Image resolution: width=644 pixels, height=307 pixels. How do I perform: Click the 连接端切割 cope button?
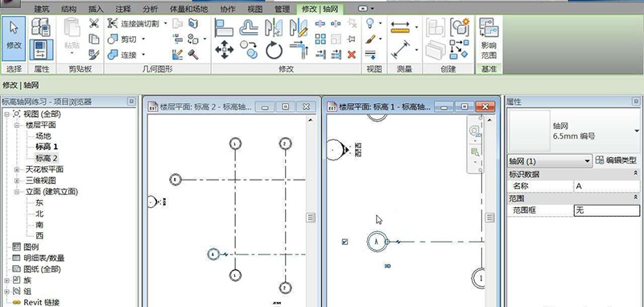(133, 23)
